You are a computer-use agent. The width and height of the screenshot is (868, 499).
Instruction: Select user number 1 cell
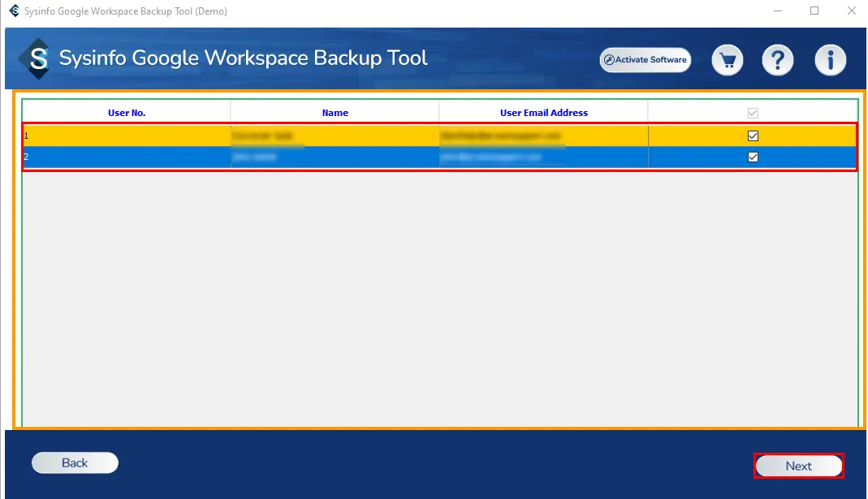point(127,136)
